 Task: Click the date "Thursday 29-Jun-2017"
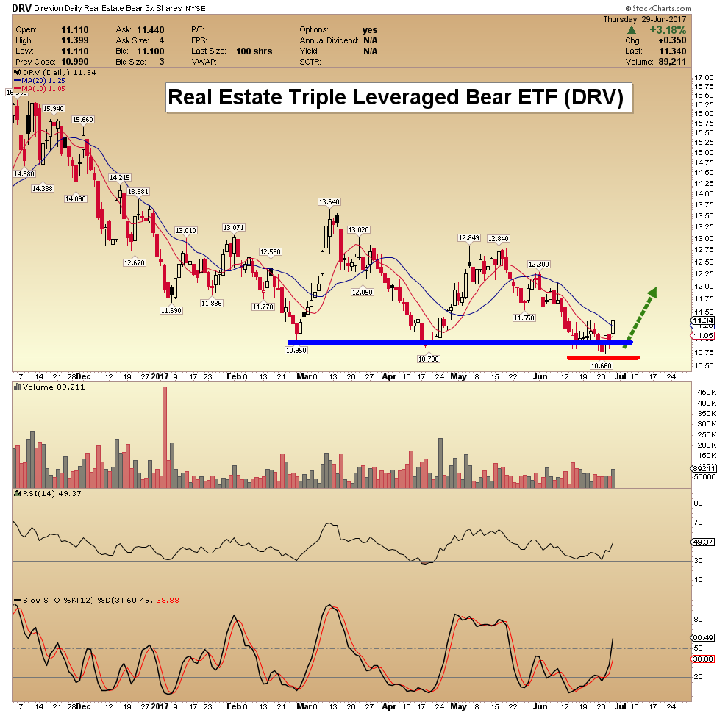click(644, 20)
